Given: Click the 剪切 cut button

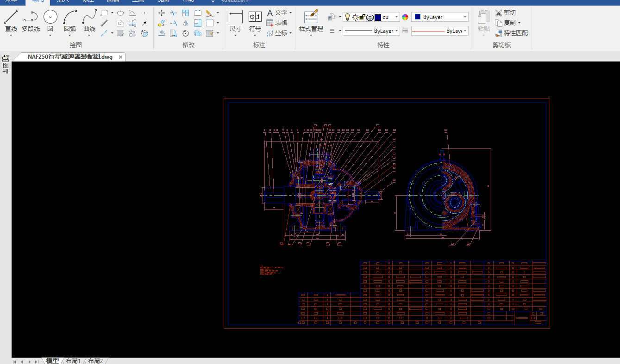Looking at the screenshot, I should click(505, 13).
